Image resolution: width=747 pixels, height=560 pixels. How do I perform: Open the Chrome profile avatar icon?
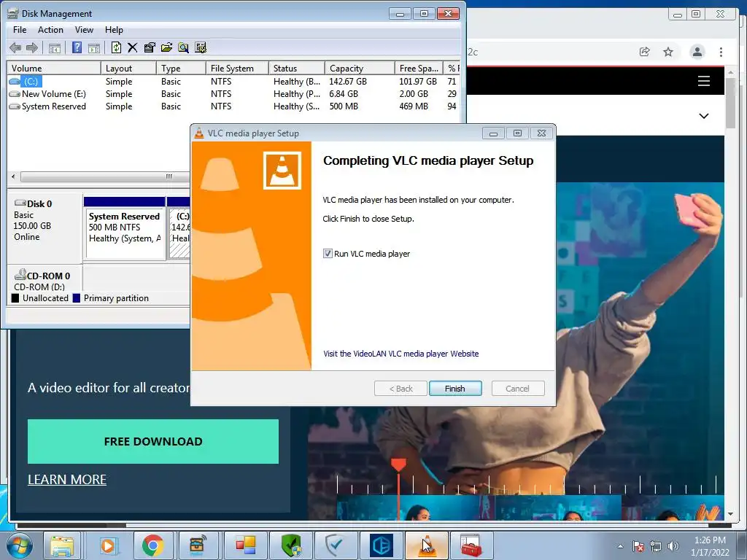pyautogui.click(x=697, y=52)
